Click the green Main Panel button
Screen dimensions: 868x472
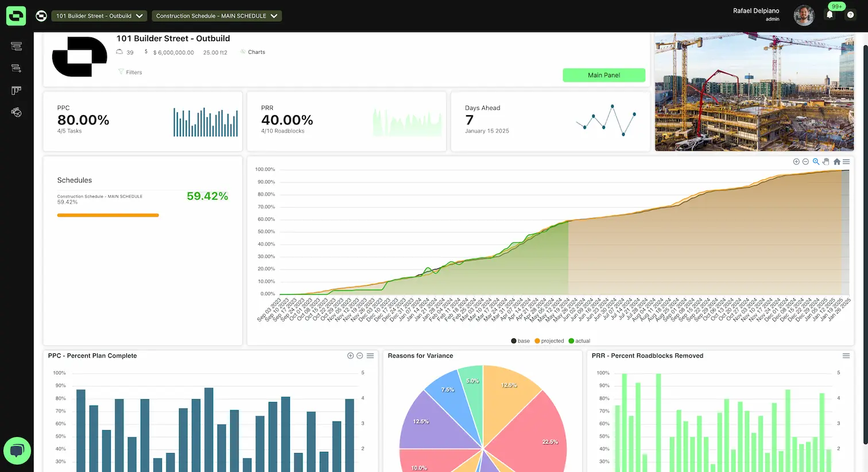coord(604,75)
